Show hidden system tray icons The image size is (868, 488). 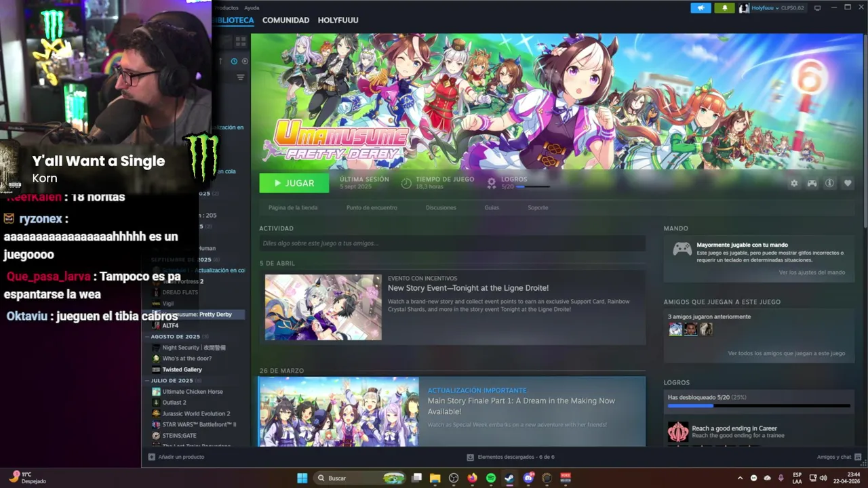tap(740, 478)
